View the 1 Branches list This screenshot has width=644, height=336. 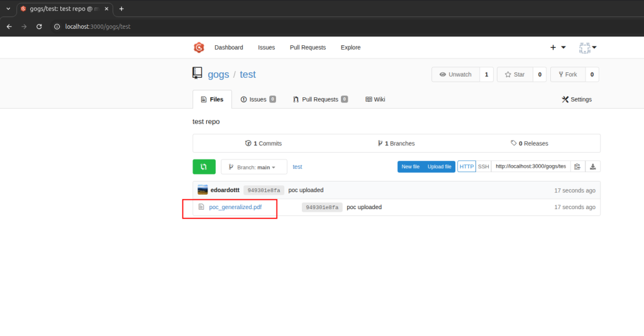[x=396, y=143]
